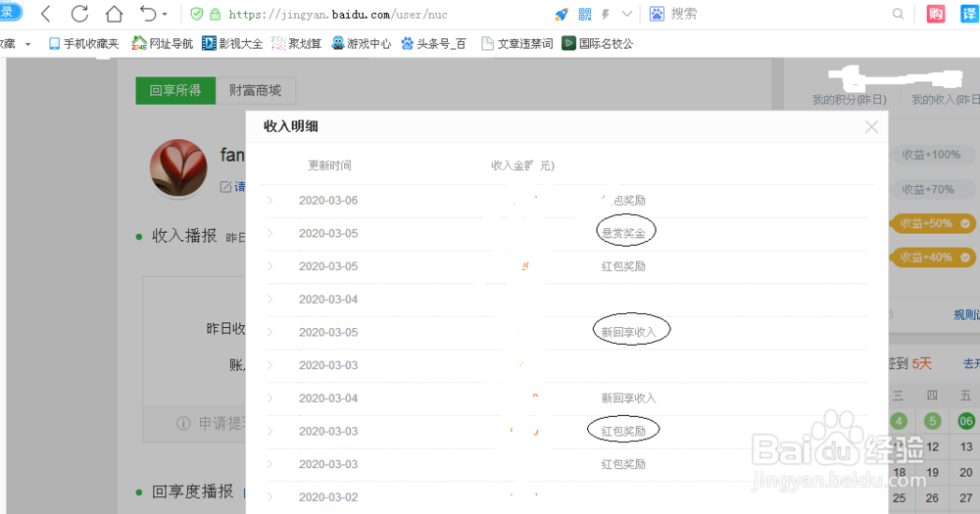
Task: Click the heart-shaped user avatar
Action: pos(178,167)
